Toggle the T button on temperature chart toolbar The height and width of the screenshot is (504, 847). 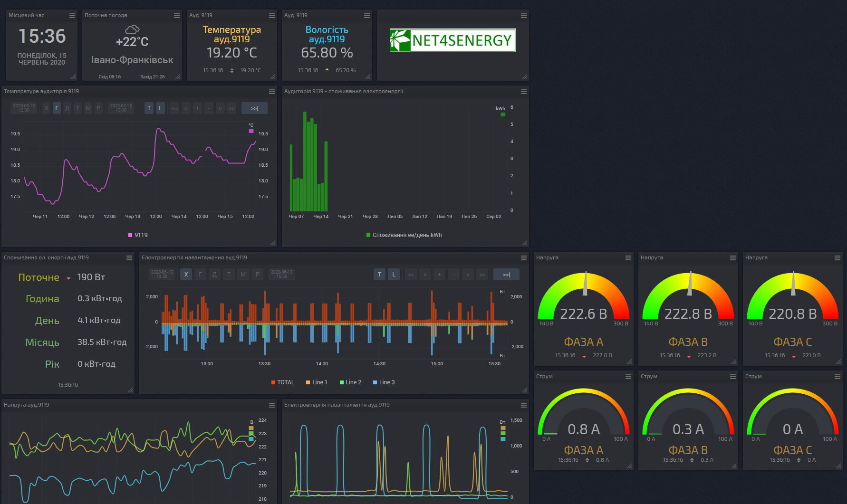tap(149, 108)
